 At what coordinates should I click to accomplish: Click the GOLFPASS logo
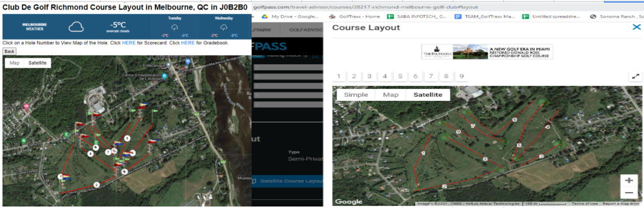(x=270, y=46)
